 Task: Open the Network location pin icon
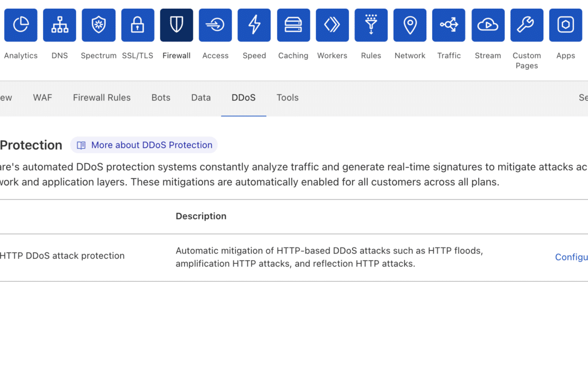coord(410,25)
